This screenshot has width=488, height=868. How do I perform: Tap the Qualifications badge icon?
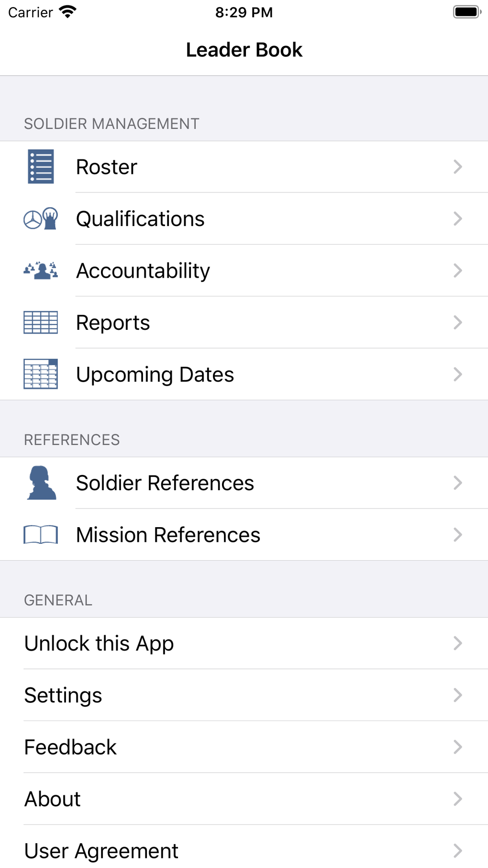coord(41,219)
